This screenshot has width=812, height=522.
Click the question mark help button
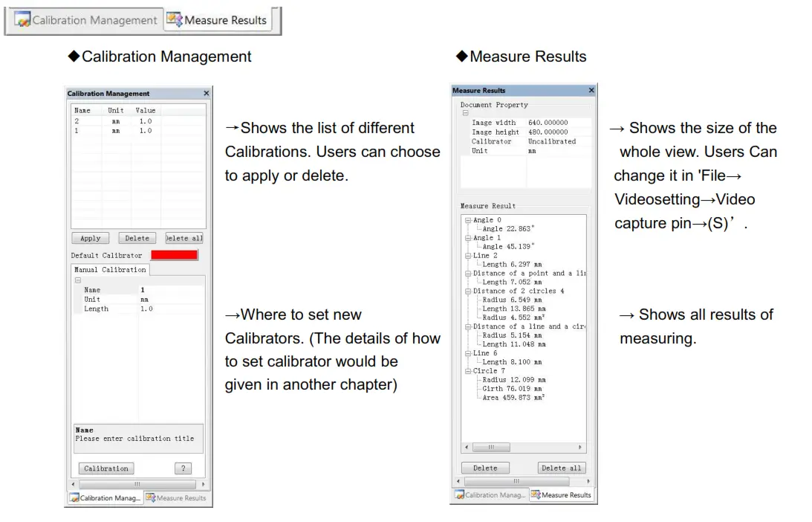coord(183,468)
